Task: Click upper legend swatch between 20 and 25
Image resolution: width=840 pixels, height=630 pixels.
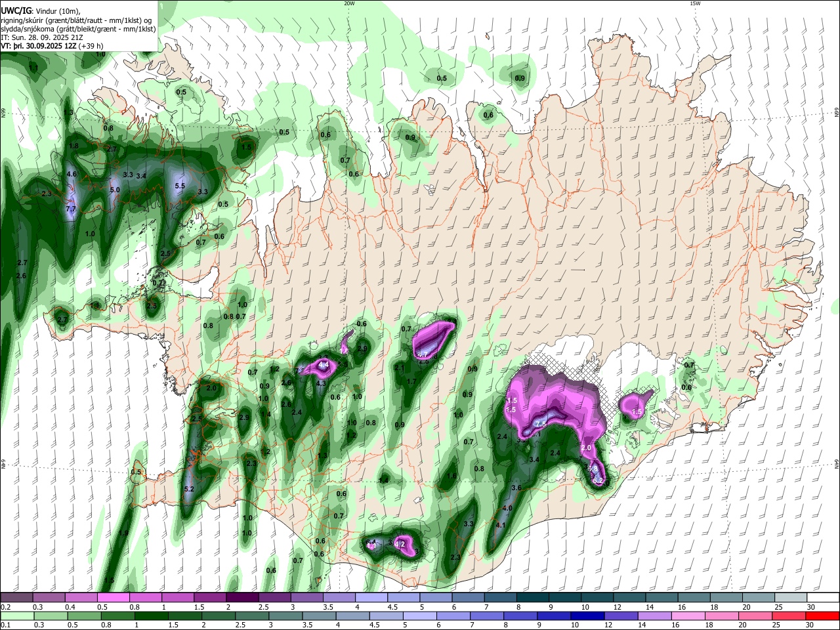Action: (758, 597)
